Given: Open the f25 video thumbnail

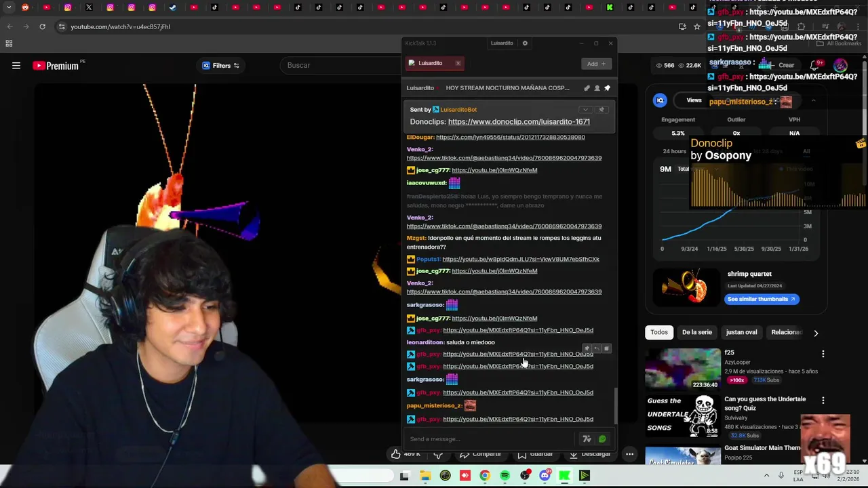Looking at the screenshot, I should (683, 368).
